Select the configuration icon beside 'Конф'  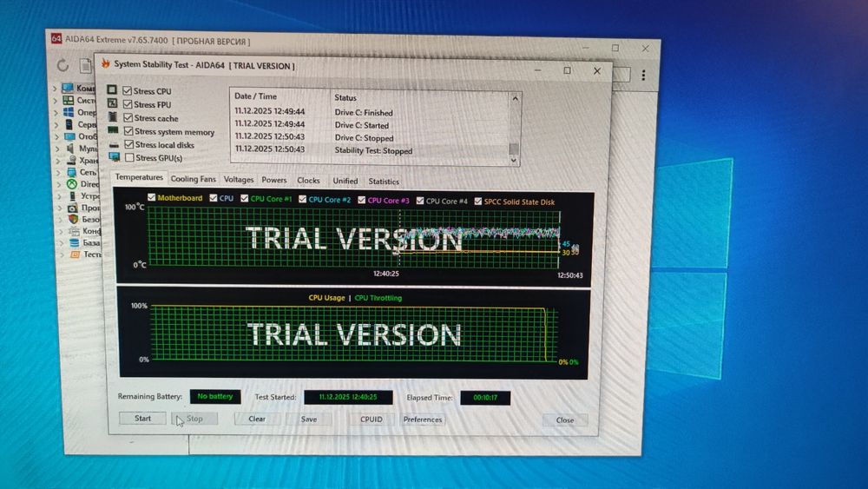[x=74, y=231]
